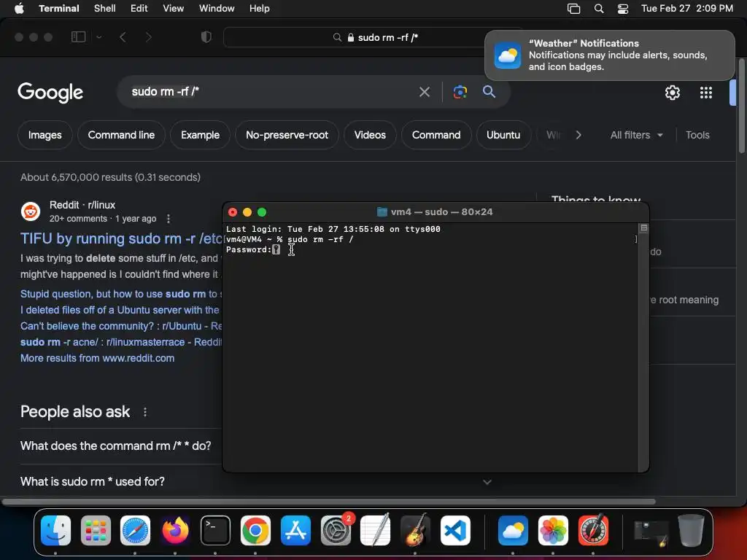Open "TIFU by running sudo rm" result
This screenshot has height=560, width=747.
tap(121, 238)
